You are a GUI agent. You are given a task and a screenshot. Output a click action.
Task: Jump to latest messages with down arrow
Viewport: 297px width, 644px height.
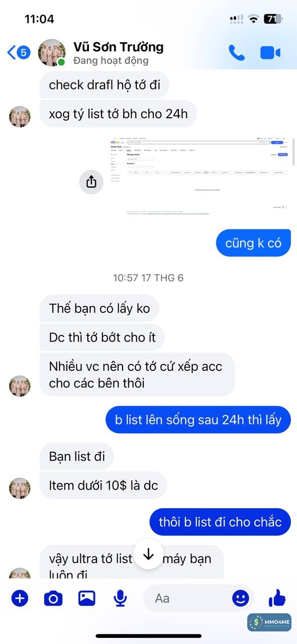[x=148, y=554]
